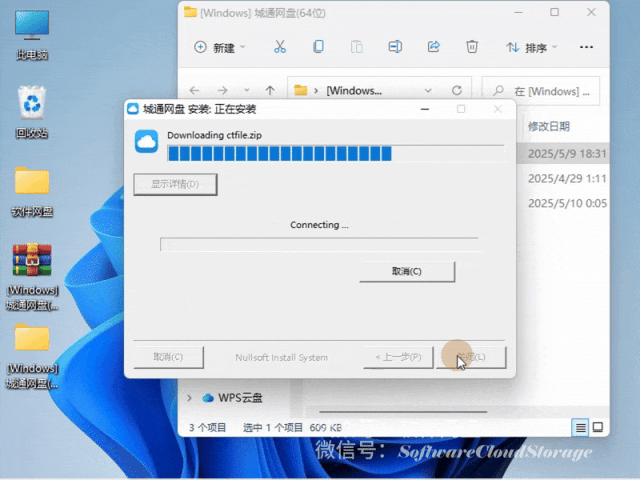Image resolution: width=640 pixels, height=480 pixels.
Task: Click the bottom-left 取消(C) installer button
Action: [x=168, y=357]
